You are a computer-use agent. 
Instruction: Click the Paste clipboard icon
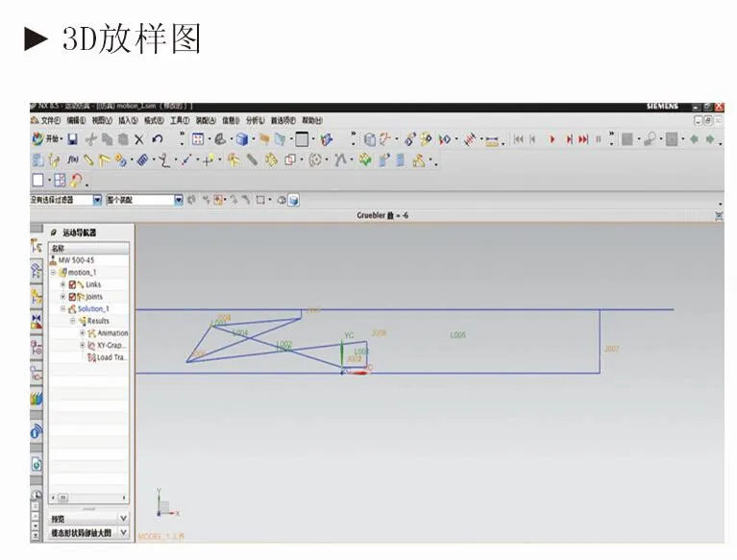[x=123, y=139]
